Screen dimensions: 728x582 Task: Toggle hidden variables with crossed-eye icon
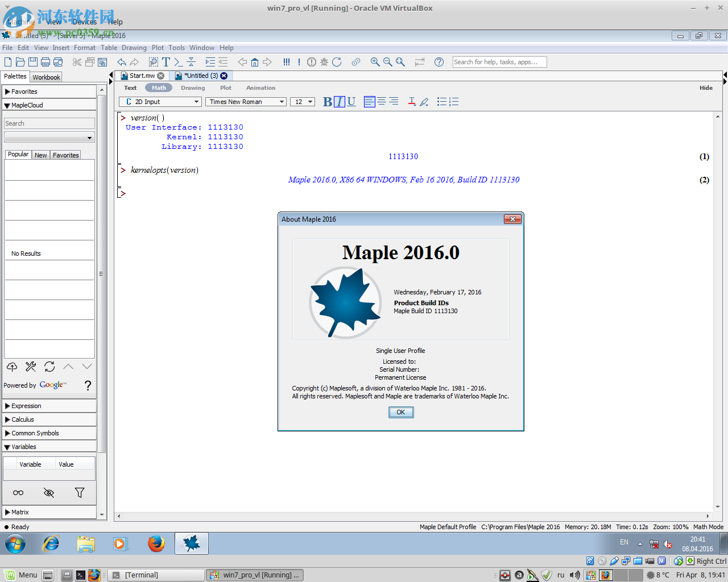point(49,493)
